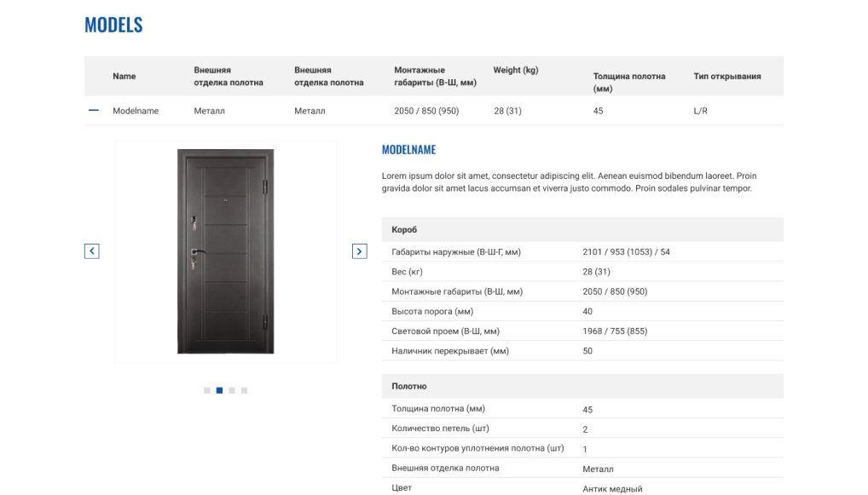Collapse the Modelname row with minus icon
The image size is (868, 495).
pos(94,111)
